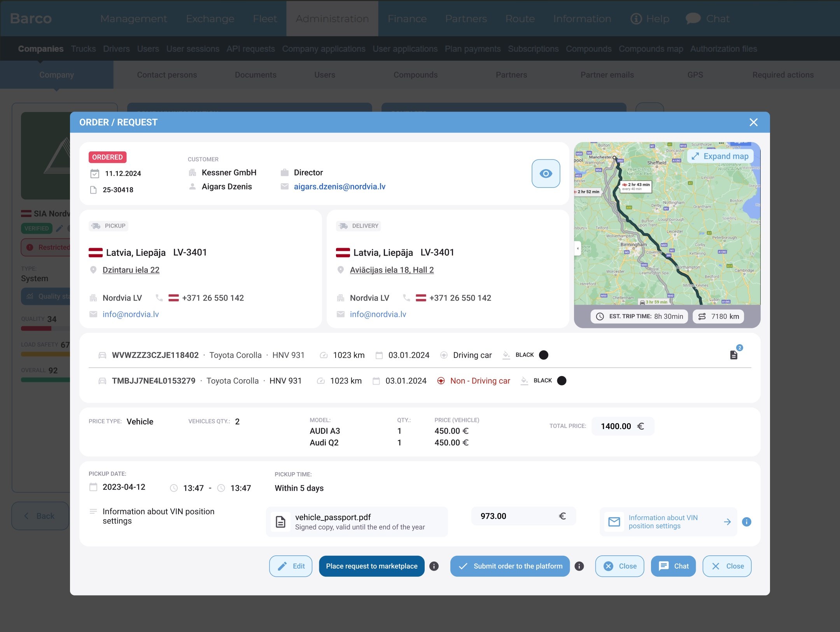Open User sessions submenu
The image size is (840, 632).
(193, 49)
